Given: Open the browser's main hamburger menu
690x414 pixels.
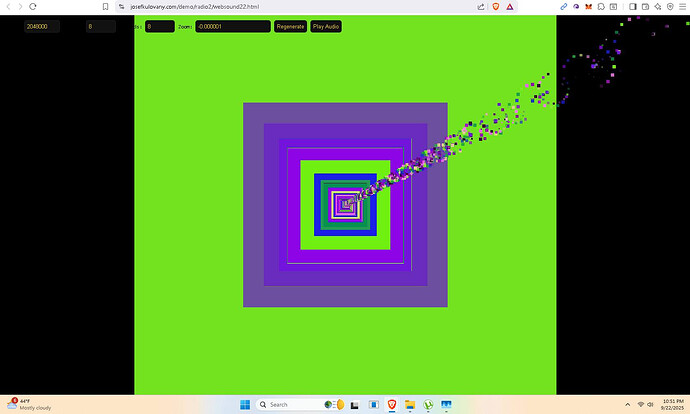Looking at the screenshot, I should pos(681,6).
